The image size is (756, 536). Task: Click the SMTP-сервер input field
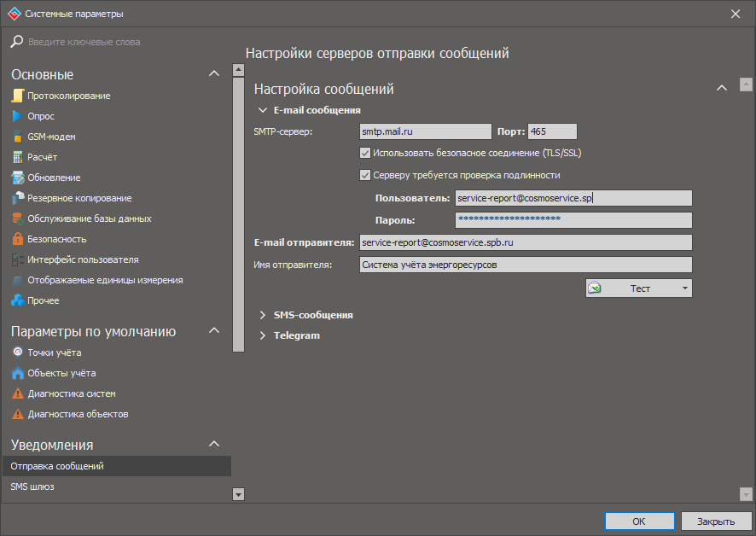425,131
